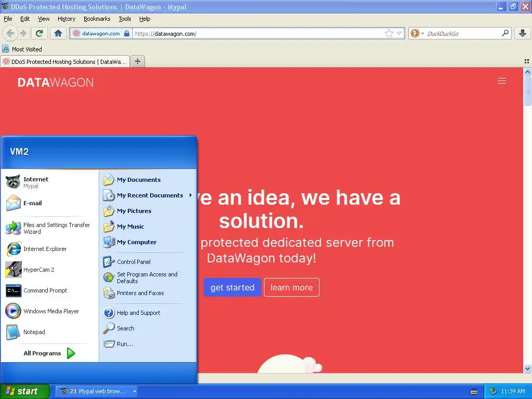Open the Run... dialog

tap(148, 344)
